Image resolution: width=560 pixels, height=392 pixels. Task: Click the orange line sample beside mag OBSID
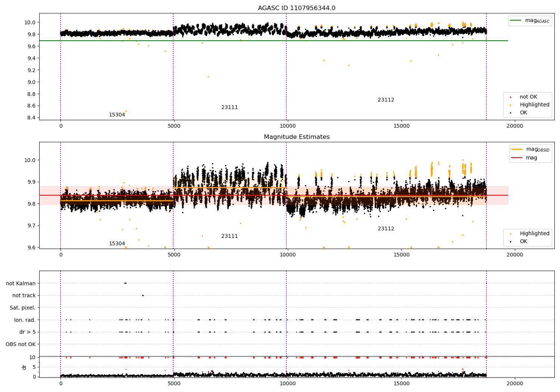[517, 149]
